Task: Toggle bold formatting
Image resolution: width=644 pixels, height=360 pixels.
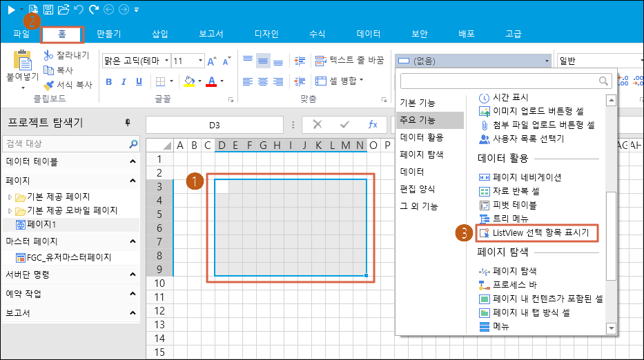Action: click(108, 81)
